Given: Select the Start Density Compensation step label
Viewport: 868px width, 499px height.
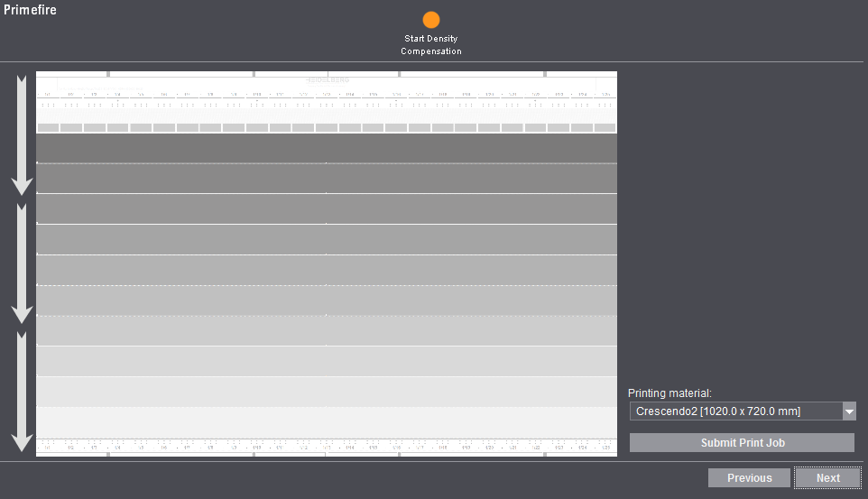Looking at the screenshot, I should tap(431, 45).
